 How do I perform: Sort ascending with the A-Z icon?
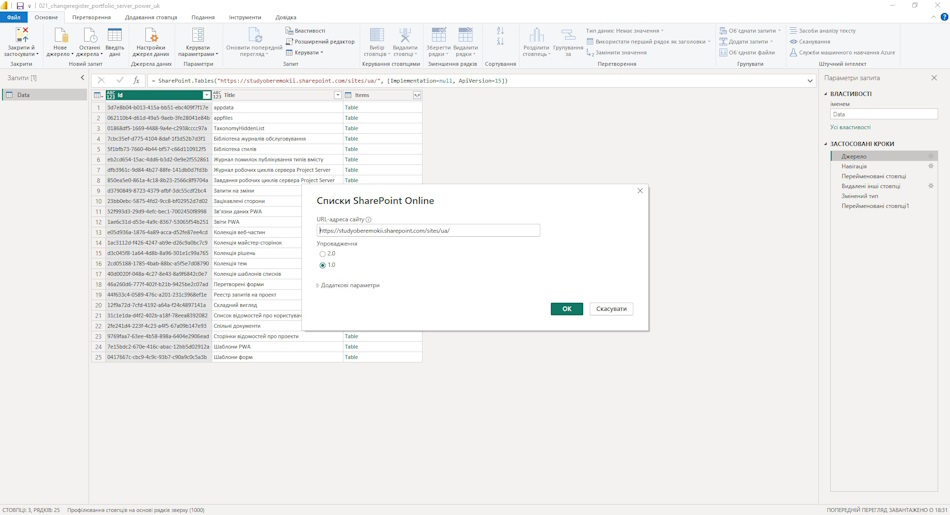500,31
